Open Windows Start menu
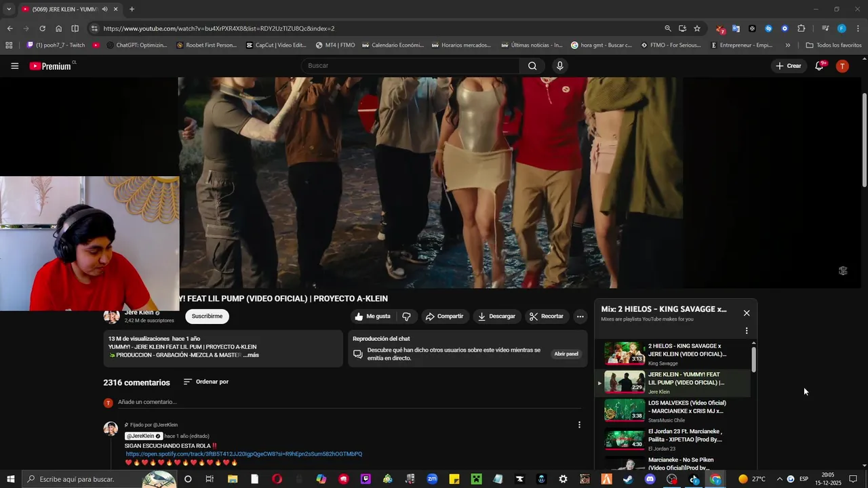This screenshot has height=488, width=868. [11, 479]
